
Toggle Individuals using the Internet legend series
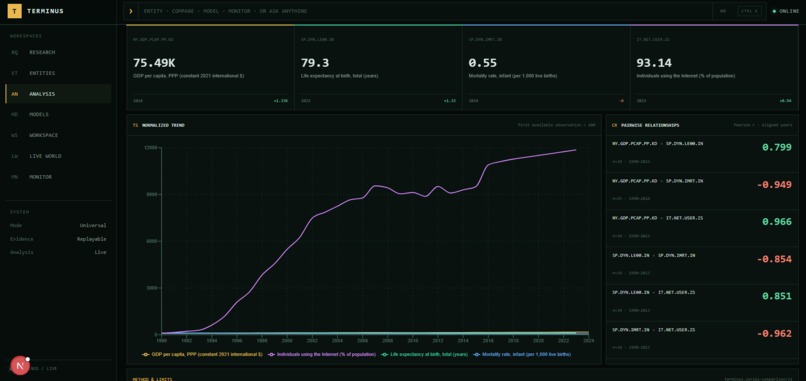pos(322,354)
